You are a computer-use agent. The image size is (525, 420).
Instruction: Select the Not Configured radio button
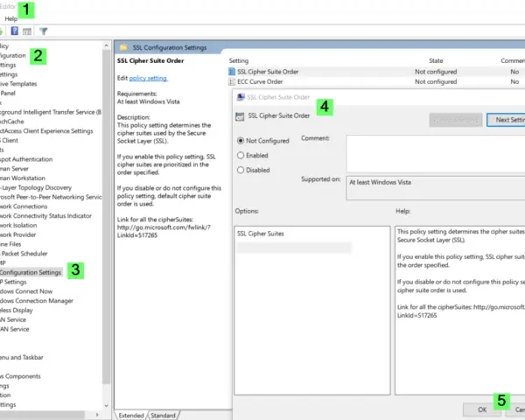(241, 141)
